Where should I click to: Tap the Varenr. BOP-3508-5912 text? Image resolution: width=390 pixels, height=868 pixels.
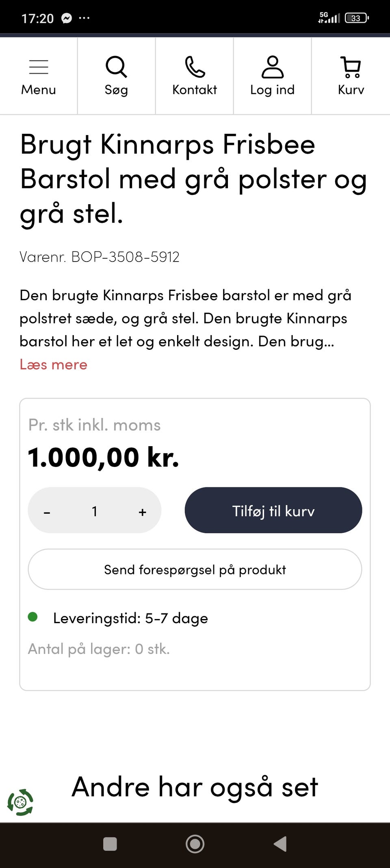100,257
